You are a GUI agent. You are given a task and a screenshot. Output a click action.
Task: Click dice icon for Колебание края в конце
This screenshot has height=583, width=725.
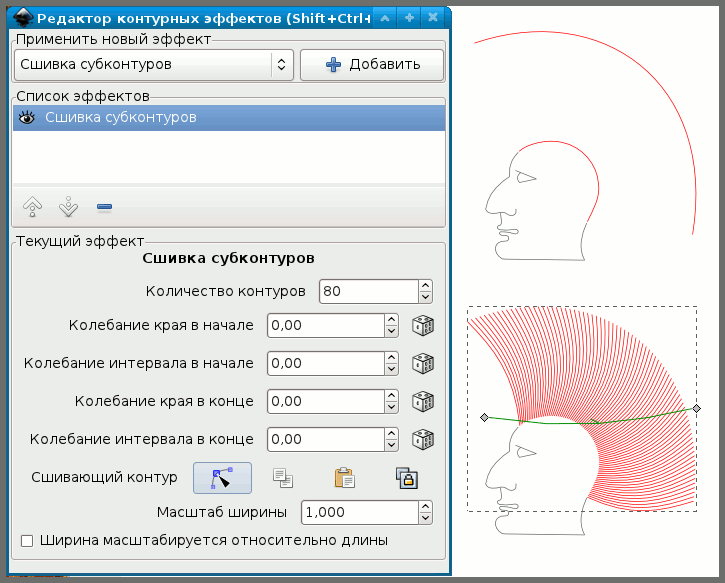[424, 401]
